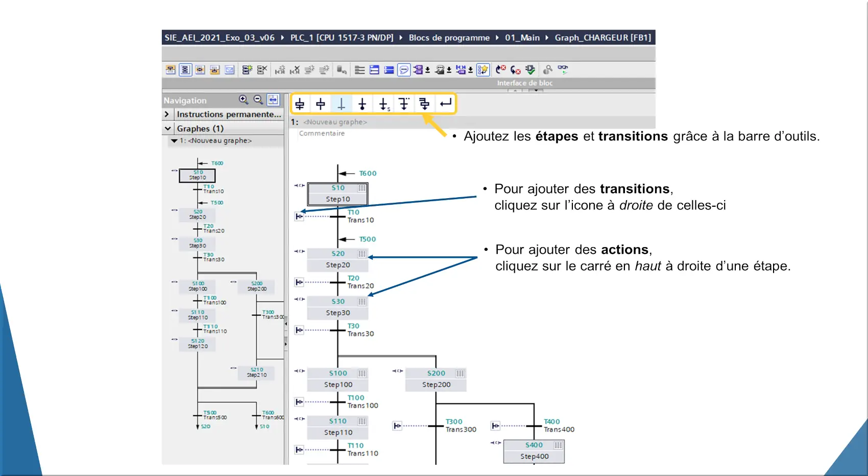
Task: Click the breadcrumb item SIE_AEI_2021_Exo_03_v06
Action: pos(220,38)
